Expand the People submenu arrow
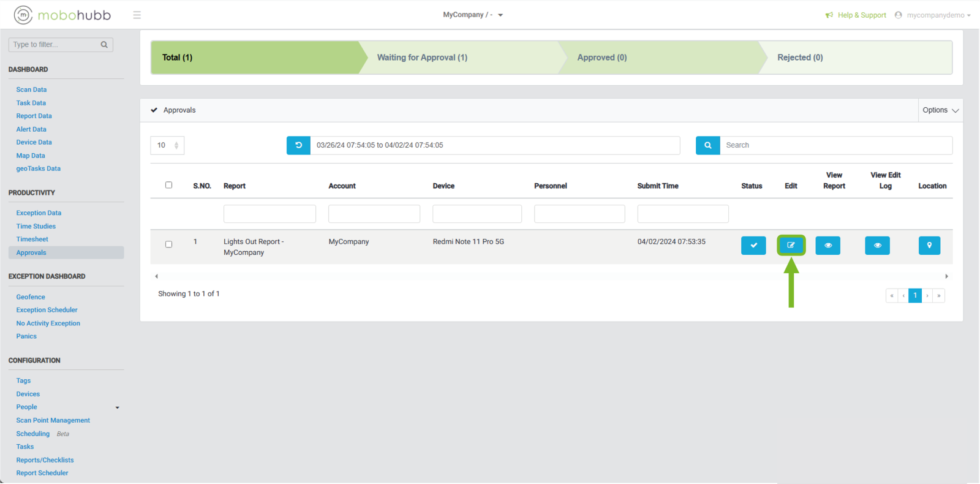 pos(117,407)
